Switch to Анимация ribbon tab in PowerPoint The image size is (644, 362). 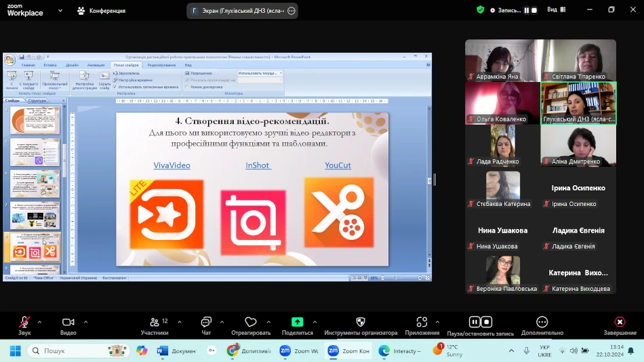(x=96, y=65)
